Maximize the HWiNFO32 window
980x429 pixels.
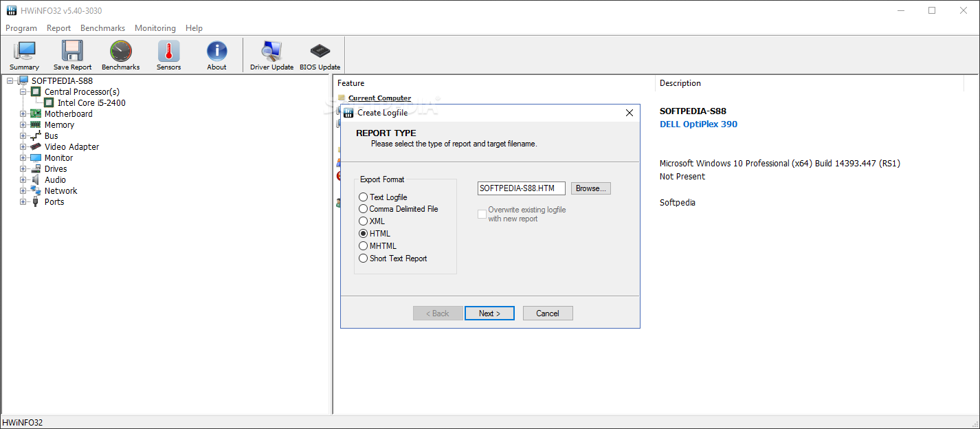[932, 10]
